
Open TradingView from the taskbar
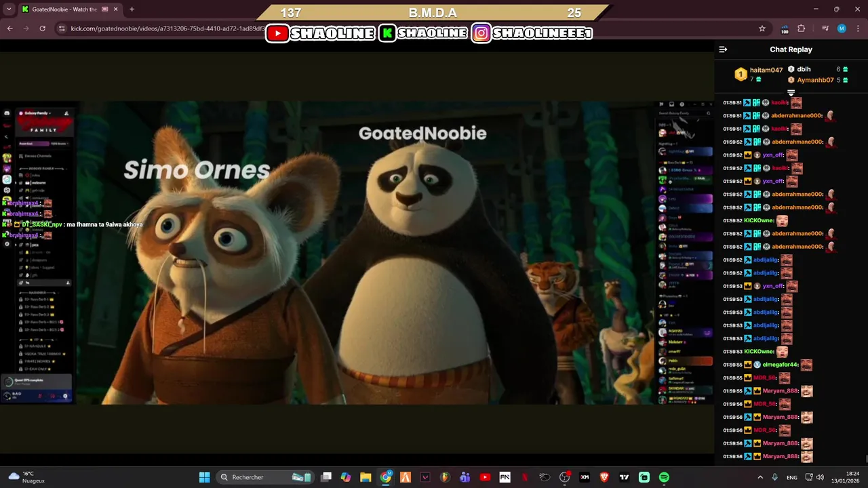coord(624,477)
